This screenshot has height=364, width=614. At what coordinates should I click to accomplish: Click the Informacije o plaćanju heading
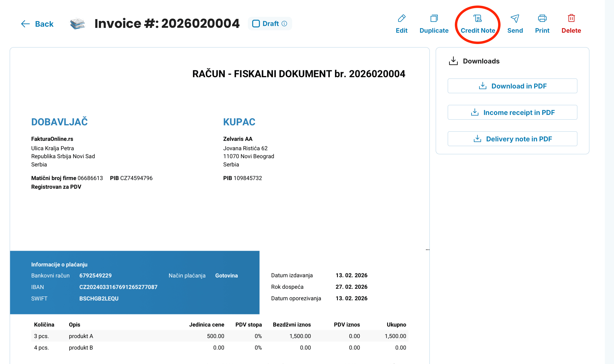pyautogui.click(x=59, y=264)
